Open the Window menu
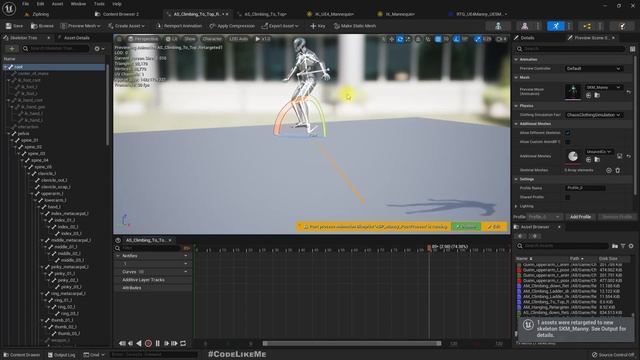640x360 pixels. pos(78,4)
